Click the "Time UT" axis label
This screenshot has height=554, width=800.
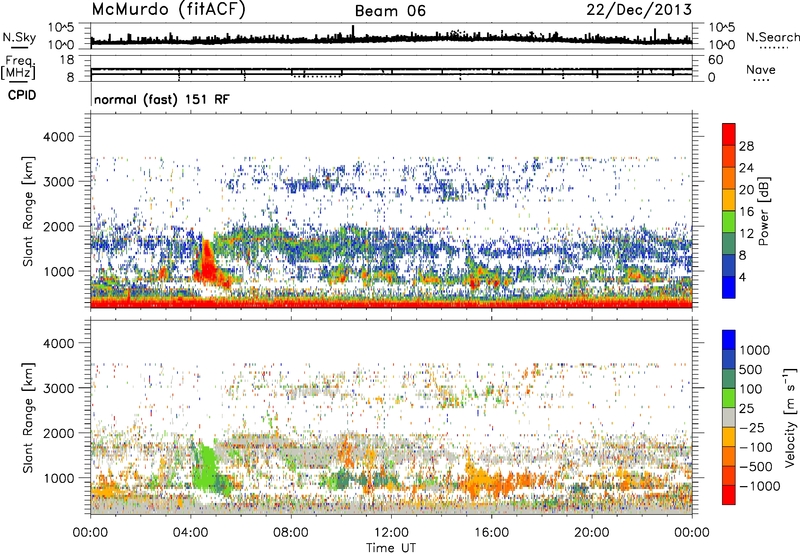(391, 548)
